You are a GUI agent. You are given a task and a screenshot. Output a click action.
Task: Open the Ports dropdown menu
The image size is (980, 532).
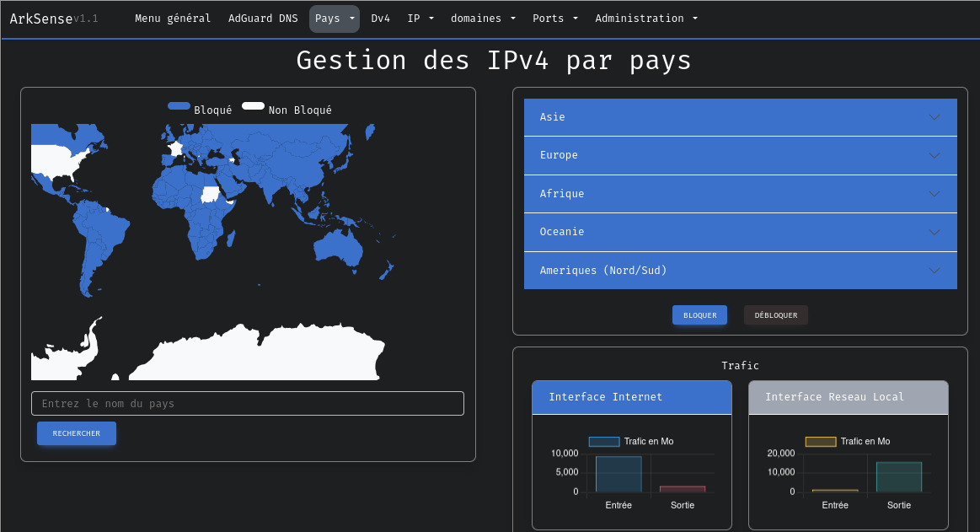pyautogui.click(x=555, y=19)
